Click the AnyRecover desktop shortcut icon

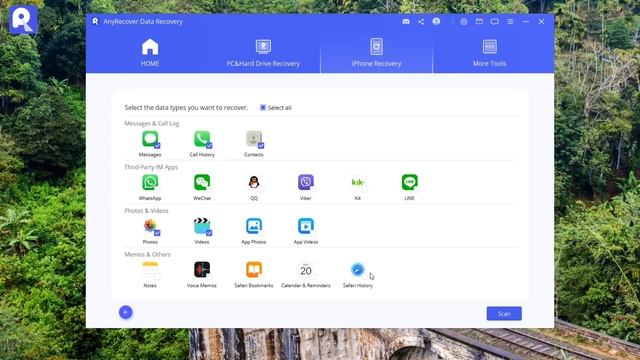(x=23, y=19)
